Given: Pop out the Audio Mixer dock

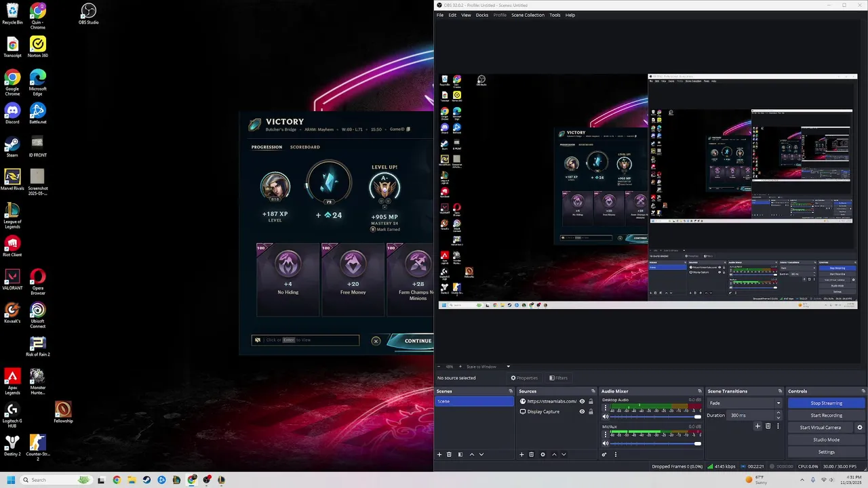Looking at the screenshot, I should [x=700, y=391].
